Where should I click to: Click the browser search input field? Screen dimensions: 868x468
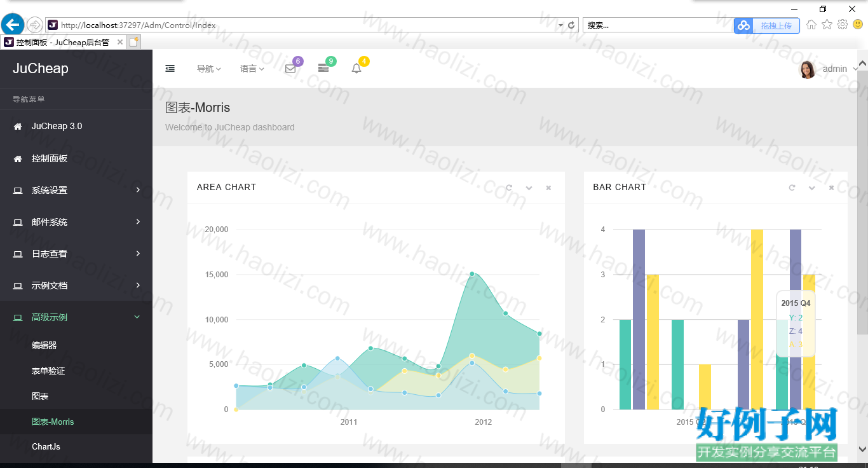click(658, 25)
